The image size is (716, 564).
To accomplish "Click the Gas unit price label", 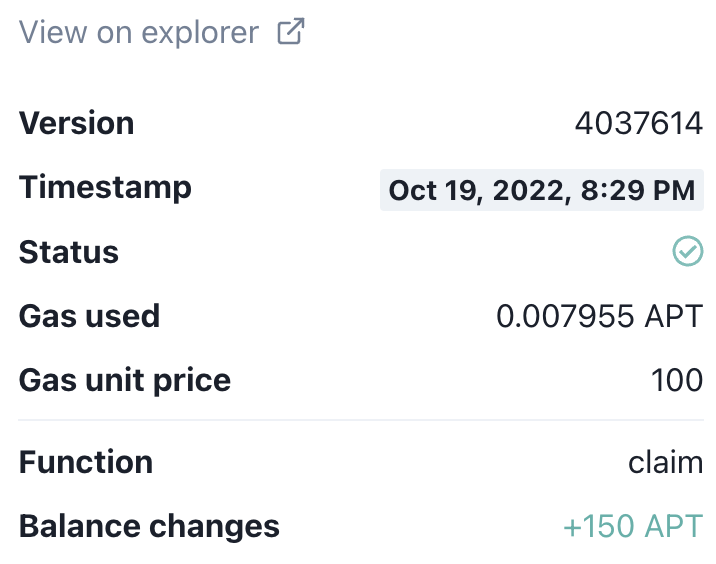I will point(125,381).
